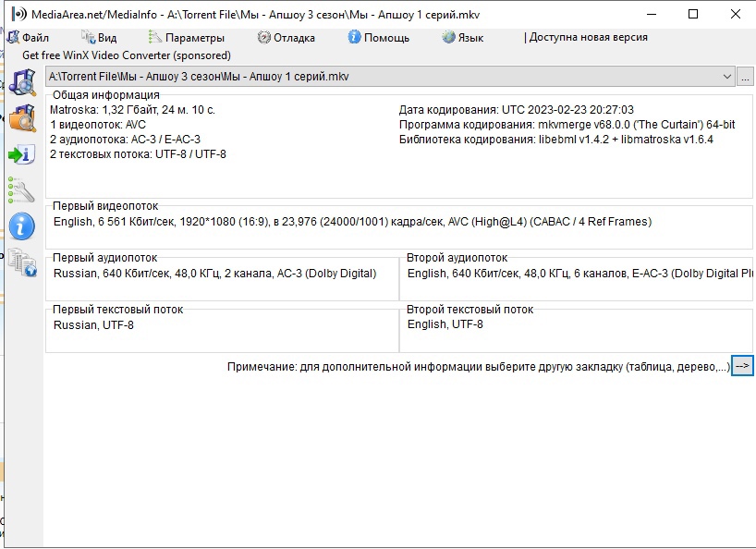Open the Параметры menu

[x=187, y=38]
